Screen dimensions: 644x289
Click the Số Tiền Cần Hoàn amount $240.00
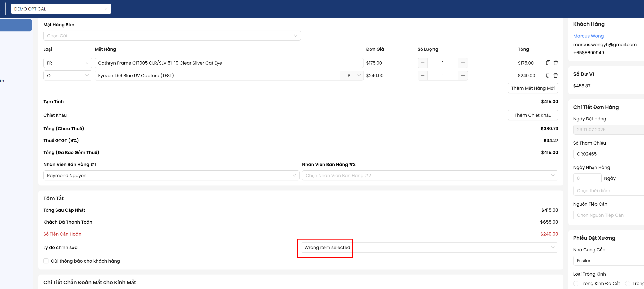[549, 234]
